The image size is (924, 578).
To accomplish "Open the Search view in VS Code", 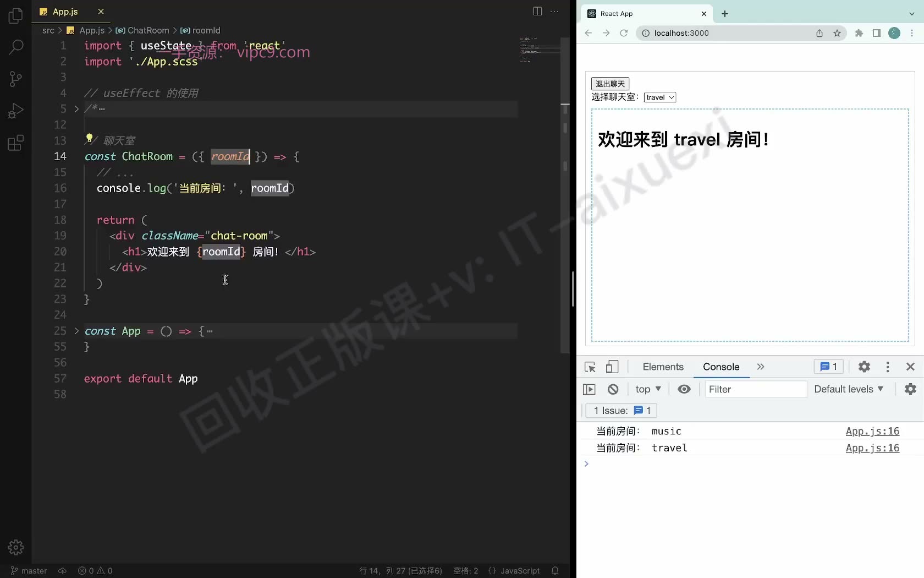I will 16,47.
